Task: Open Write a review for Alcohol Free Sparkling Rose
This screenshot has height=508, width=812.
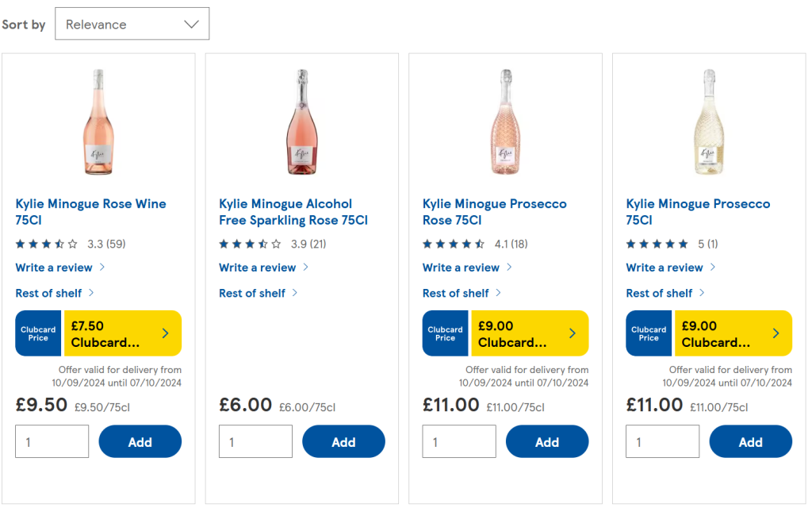Action: 258,267
